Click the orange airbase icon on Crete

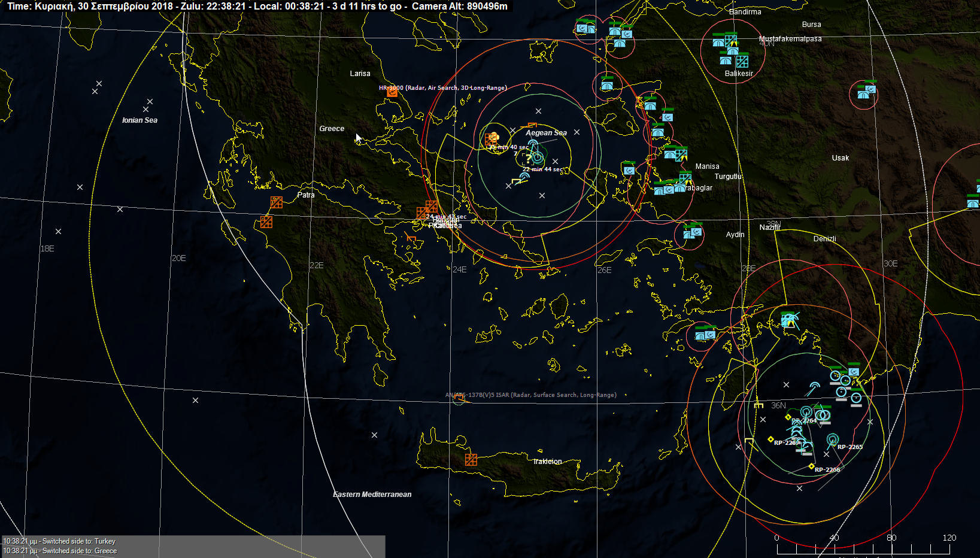pos(471,459)
